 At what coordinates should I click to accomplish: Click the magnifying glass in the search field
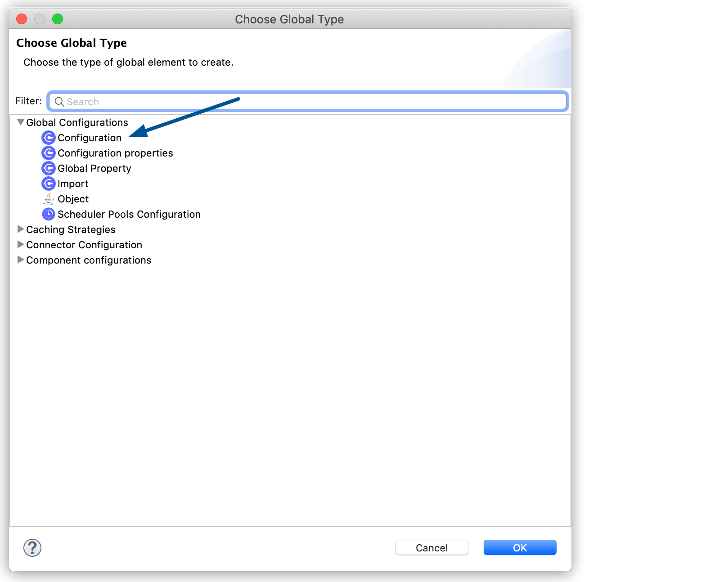click(59, 101)
